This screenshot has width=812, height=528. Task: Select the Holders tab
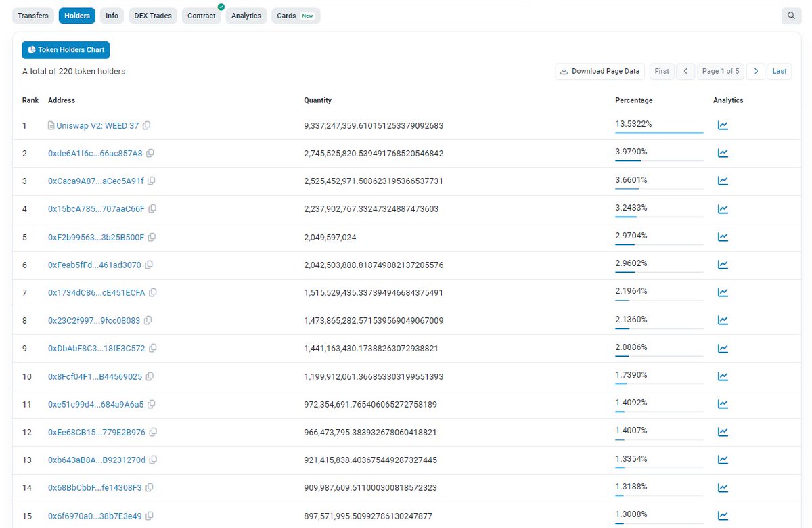tap(77, 16)
